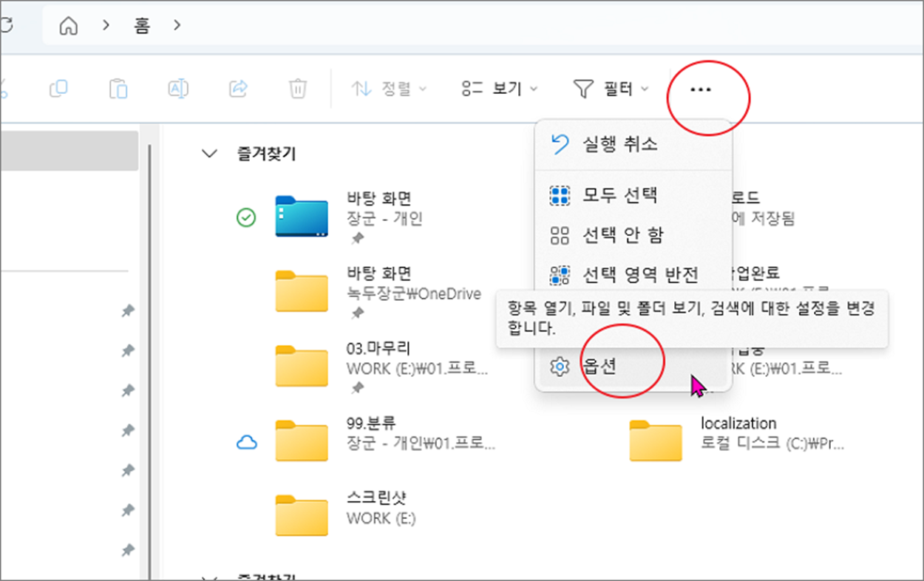Click the share icon in toolbar
This screenshot has width=924, height=581.
(238, 89)
